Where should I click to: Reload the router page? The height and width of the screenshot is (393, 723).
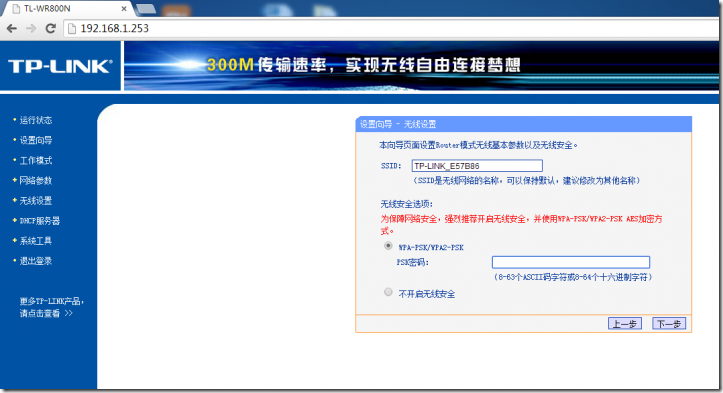[x=51, y=29]
